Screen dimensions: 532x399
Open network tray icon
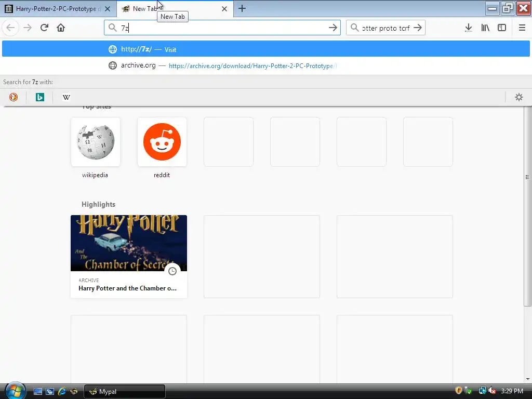(482, 391)
